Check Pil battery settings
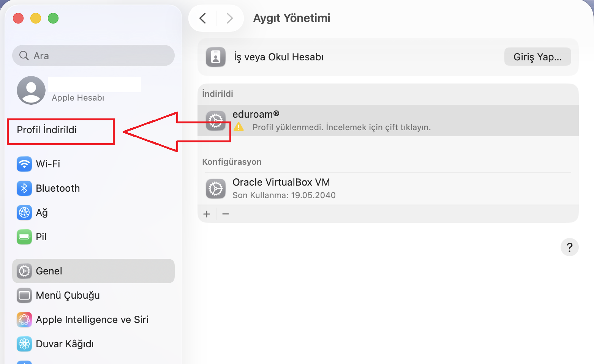The image size is (594, 364). [x=41, y=237]
